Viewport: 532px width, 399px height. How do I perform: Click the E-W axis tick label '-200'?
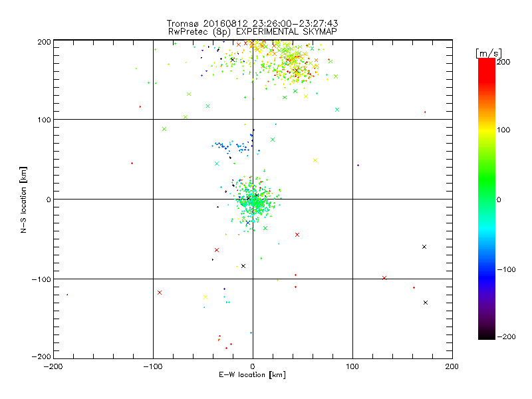coord(54,366)
